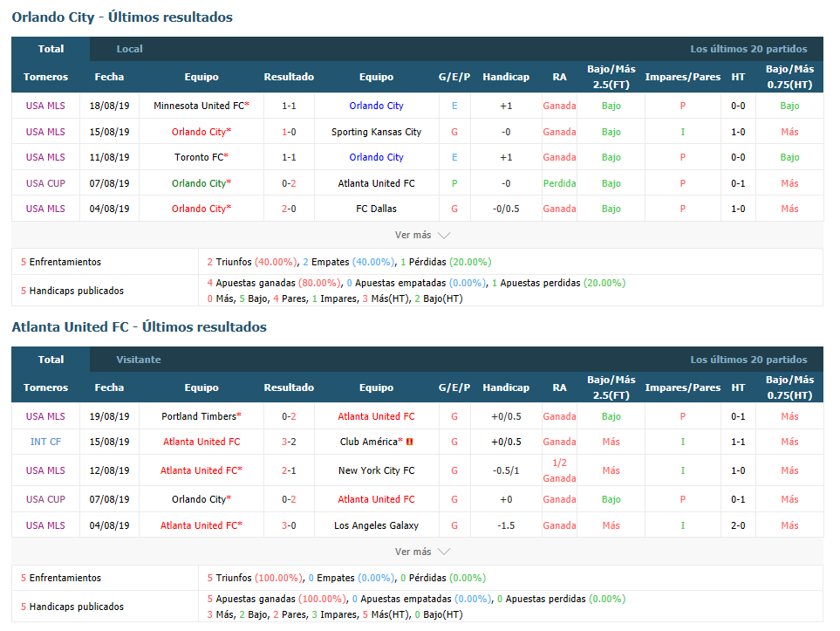Click result 2-0 versus FC Dallas
The width and height of the screenshot is (840, 631).
[289, 209]
